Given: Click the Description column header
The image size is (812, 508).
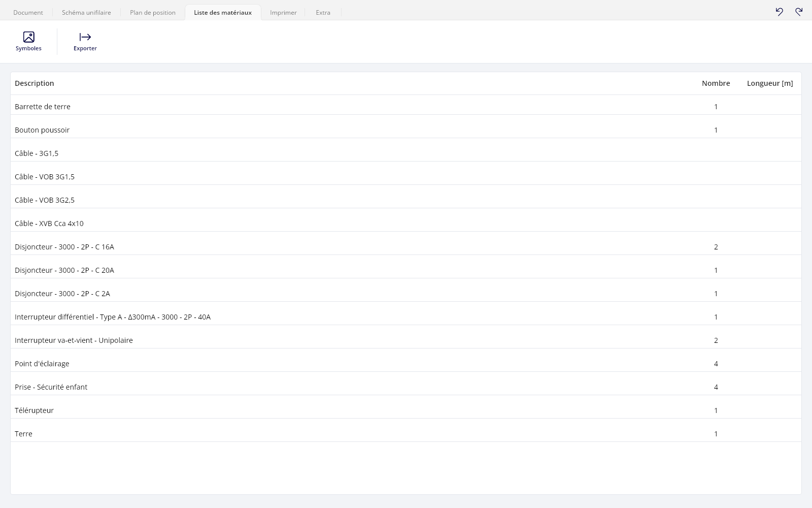Looking at the screenshot, I should point(34,83).
